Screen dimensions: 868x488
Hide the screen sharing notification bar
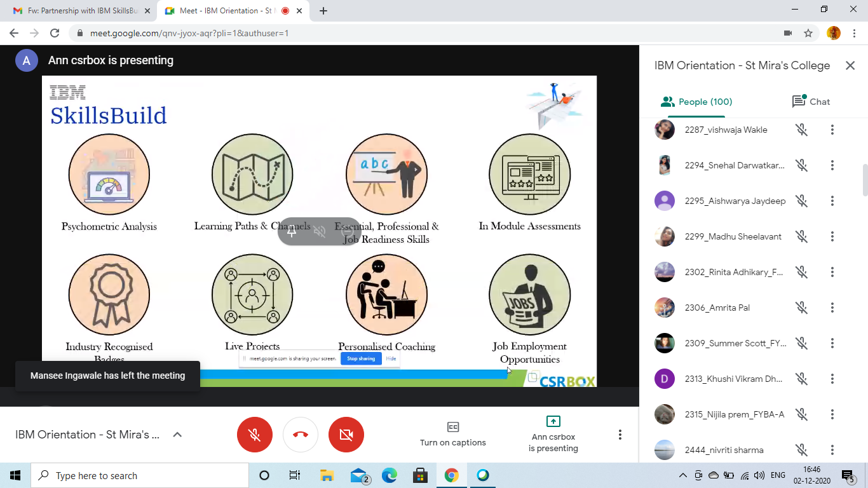click(391, 358)
